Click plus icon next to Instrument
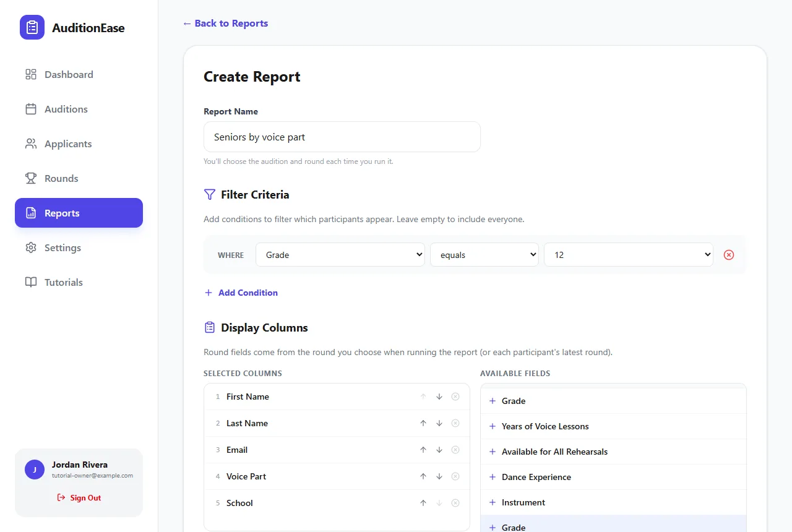Viewport: 792px width, 532px height. click(493, 502)
